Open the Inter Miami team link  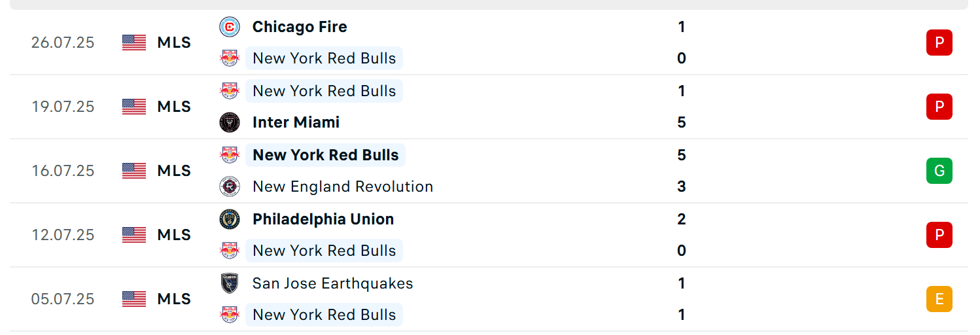pyautogui.click(x=296, y=122)
